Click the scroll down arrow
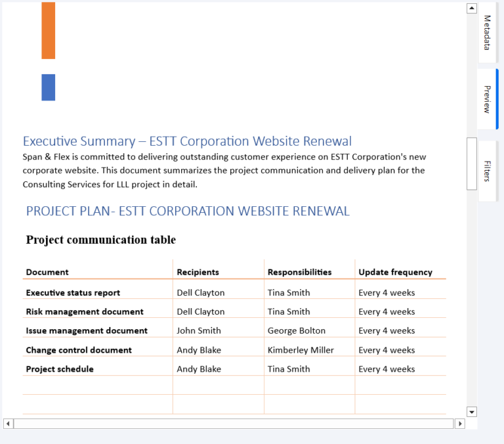Screen dimensions: 504x444 tap(471, 412)
